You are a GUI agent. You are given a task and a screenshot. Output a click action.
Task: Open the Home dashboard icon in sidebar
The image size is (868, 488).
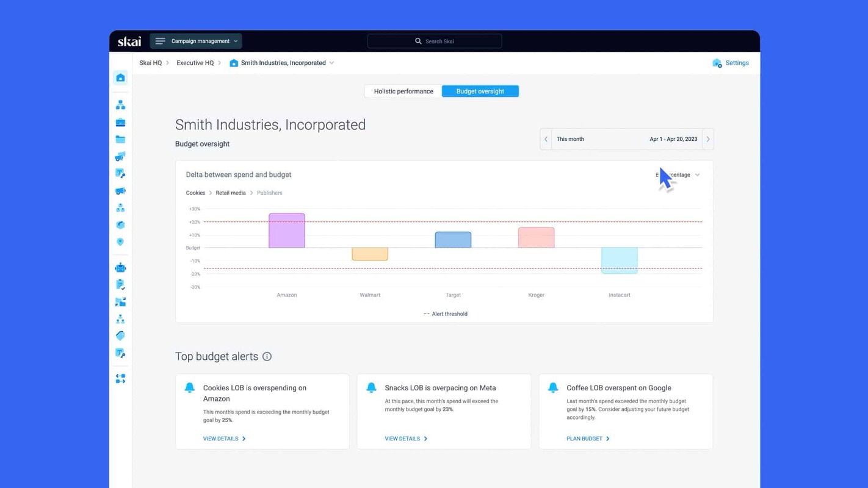tap(120, 77)
